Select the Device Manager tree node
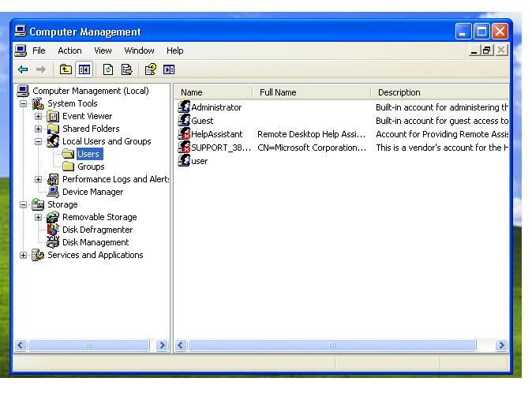The height and width of the screenshot is (404, 532). [x=92, y=192]
